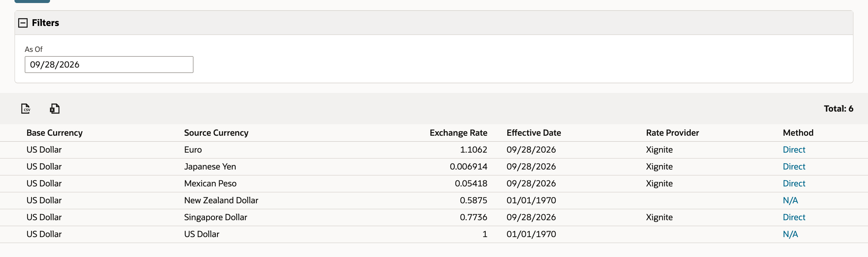Click the Rate Provider column header
The height and width of the screenshot is (257, 868).
click(x=673, y=133)
